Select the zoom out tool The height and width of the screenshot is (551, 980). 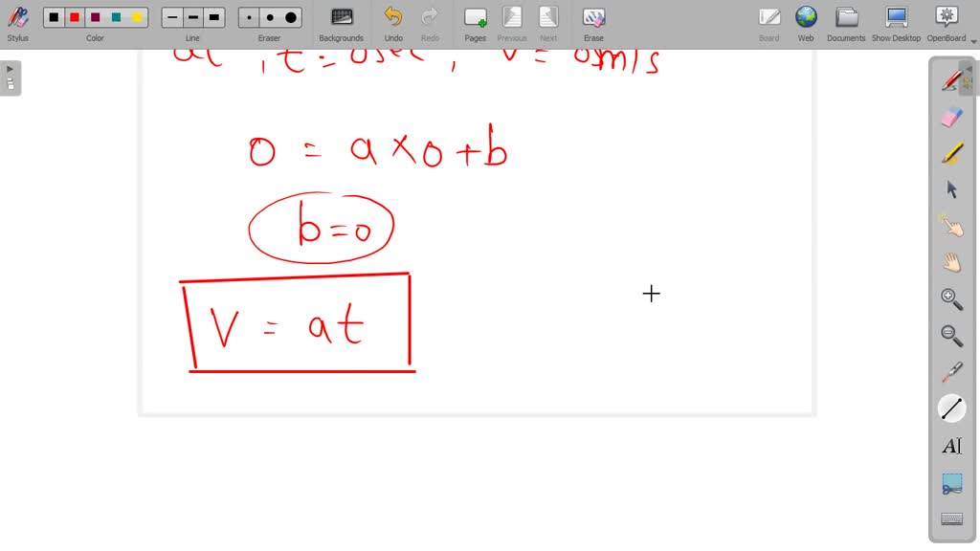(951, 336)
